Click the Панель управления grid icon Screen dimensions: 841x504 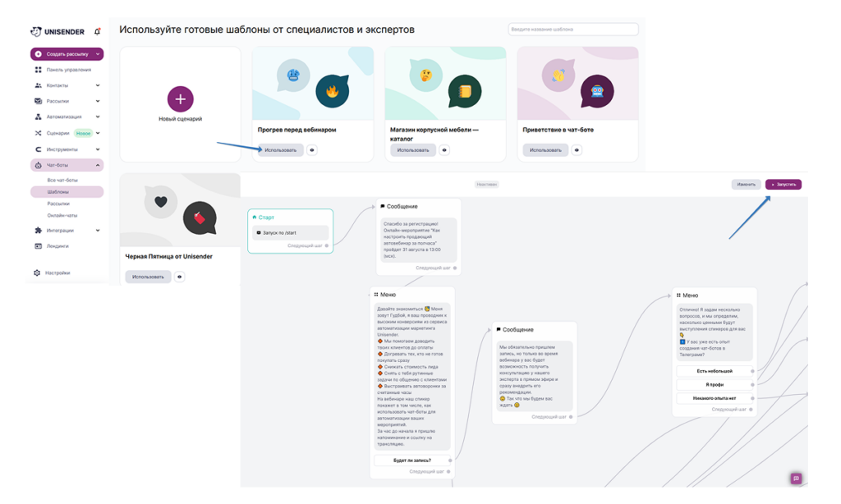click(x=38, y=70)
